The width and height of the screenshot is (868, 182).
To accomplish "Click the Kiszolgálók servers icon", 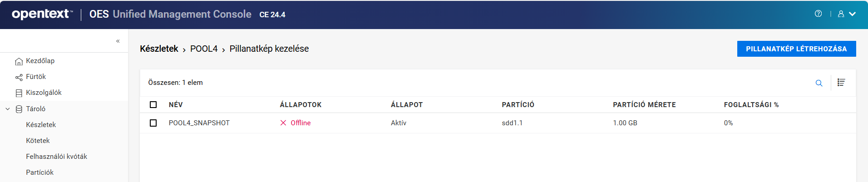I will tap(19, 93).
